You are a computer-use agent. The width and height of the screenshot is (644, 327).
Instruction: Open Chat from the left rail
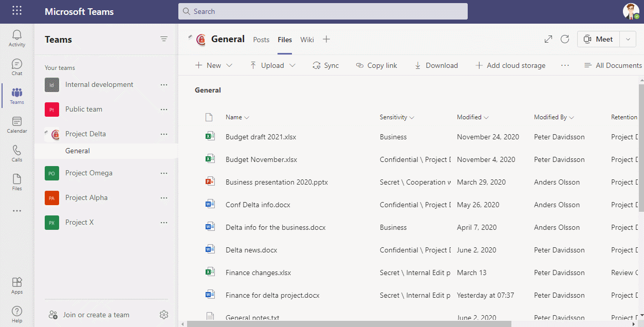click(x=17, y=66)
